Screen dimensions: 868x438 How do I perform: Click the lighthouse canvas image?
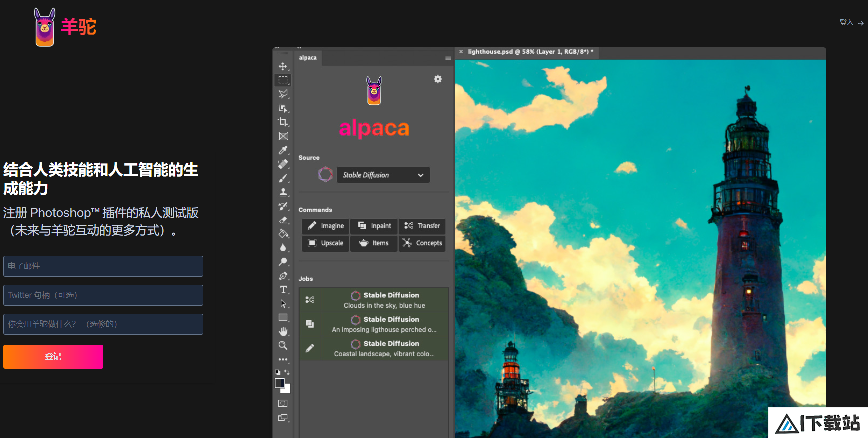tap(641, 249)
